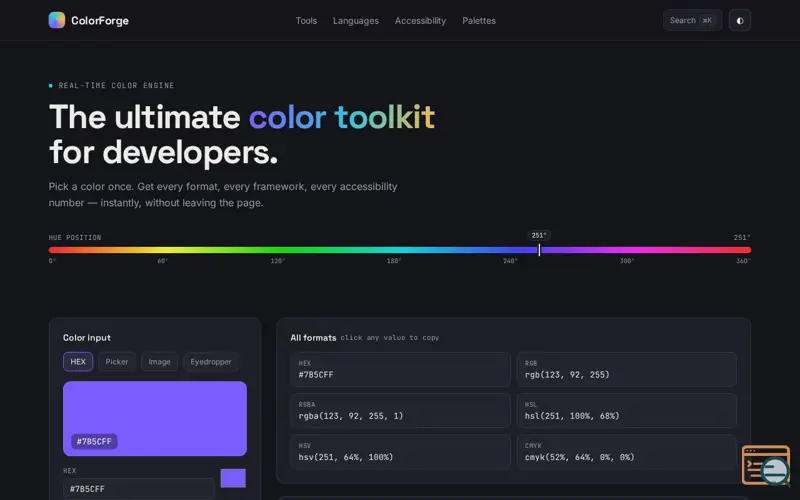
Task: Switch to the Image tab
Action: click(160, 362)
